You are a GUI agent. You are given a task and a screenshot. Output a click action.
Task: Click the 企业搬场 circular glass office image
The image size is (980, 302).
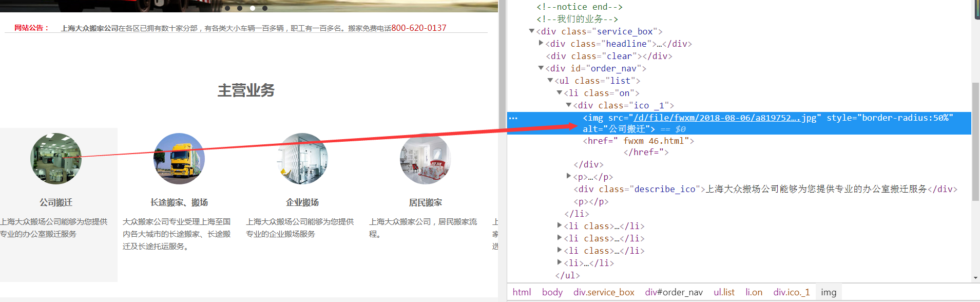point(302,159)
